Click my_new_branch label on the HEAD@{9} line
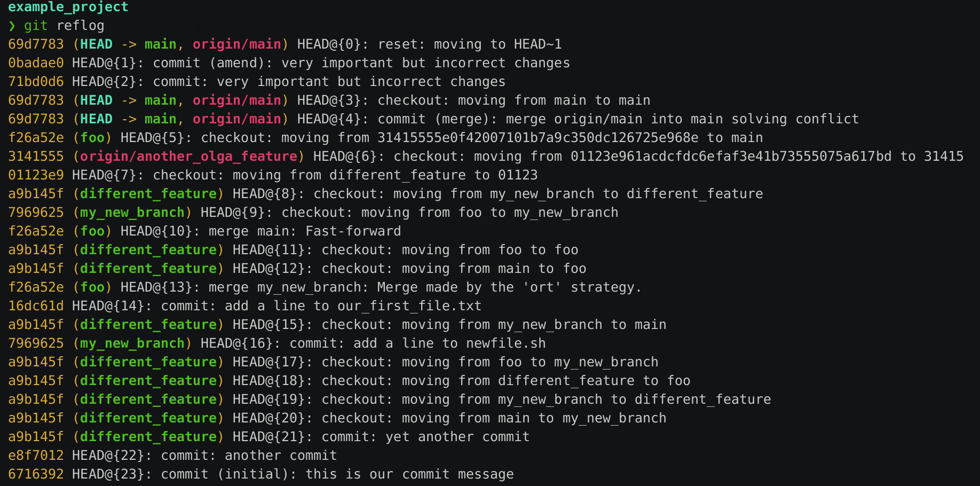The height and width of the screenshot is (486, 980). pyautogui.click(x=132, y=213)
